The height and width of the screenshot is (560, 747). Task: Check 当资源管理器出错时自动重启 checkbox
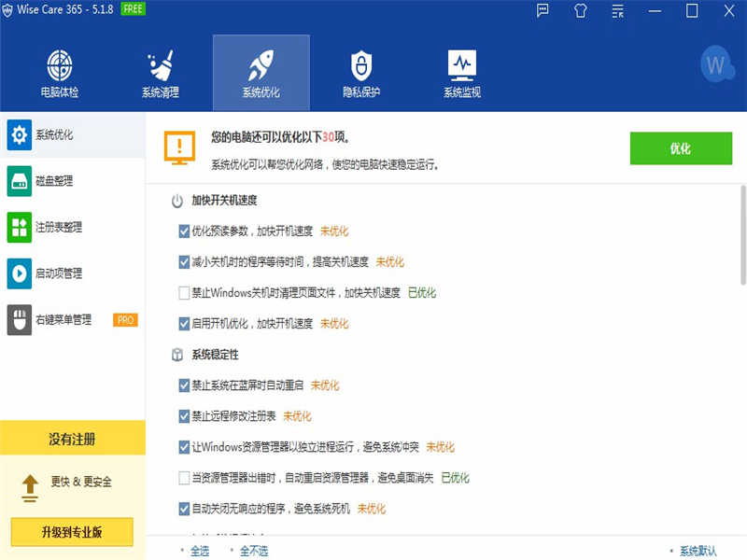pos(184,478)
